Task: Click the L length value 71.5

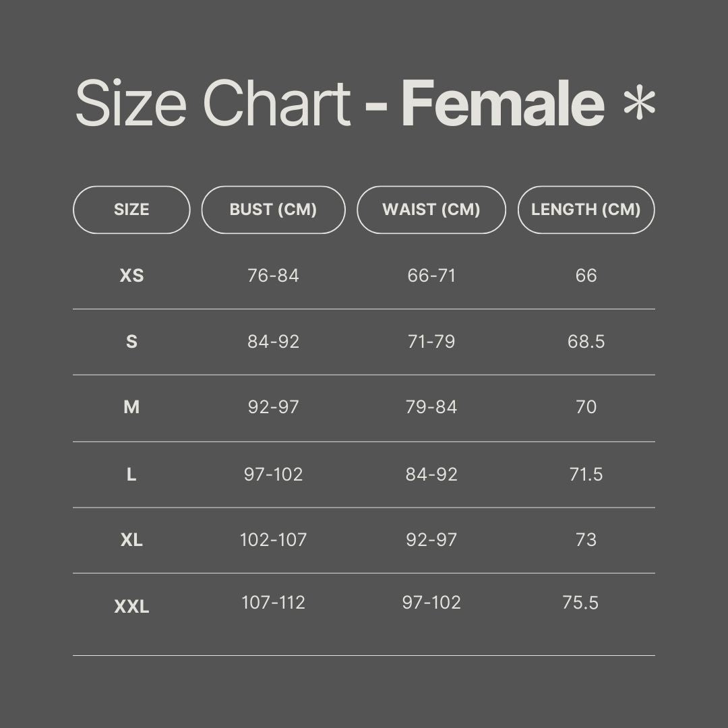Action: (x=586, y=475)
